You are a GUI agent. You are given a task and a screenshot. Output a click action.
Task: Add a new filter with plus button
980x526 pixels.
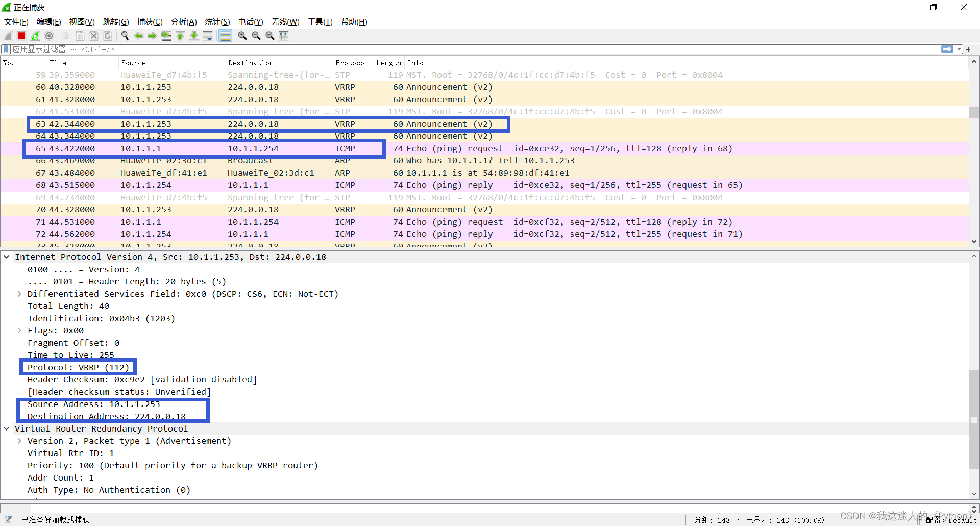968,49
